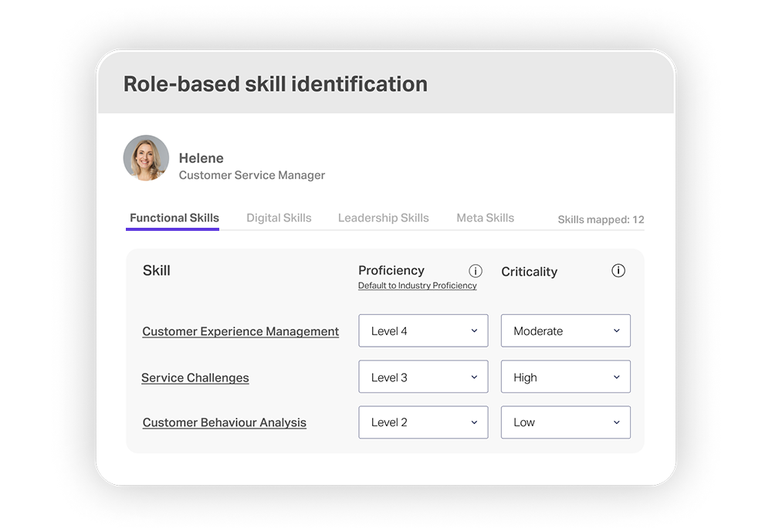Image resolution: width=772 pixels, height=532 pixels.
Task: Apply Default to Industry Proficiency
Action: click(418, 285)
